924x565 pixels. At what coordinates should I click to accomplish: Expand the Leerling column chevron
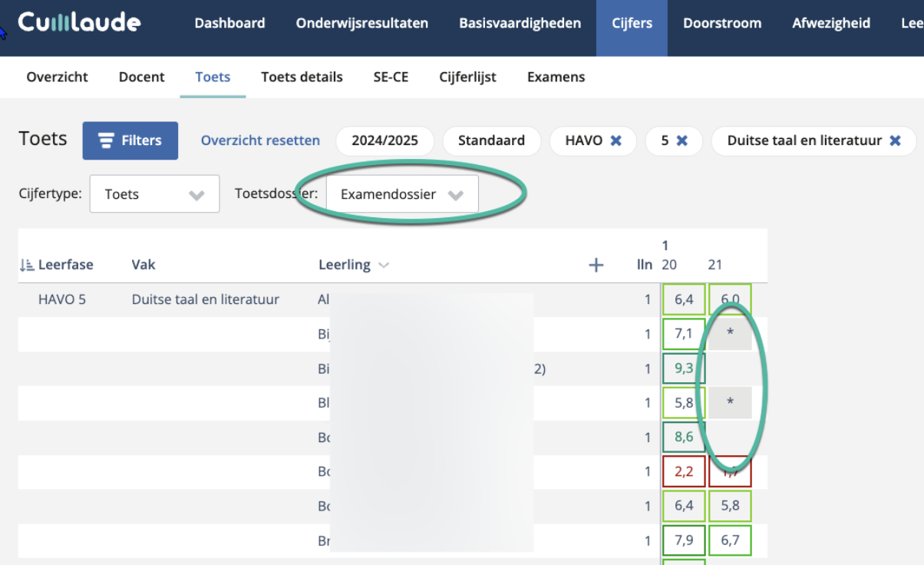384,265
